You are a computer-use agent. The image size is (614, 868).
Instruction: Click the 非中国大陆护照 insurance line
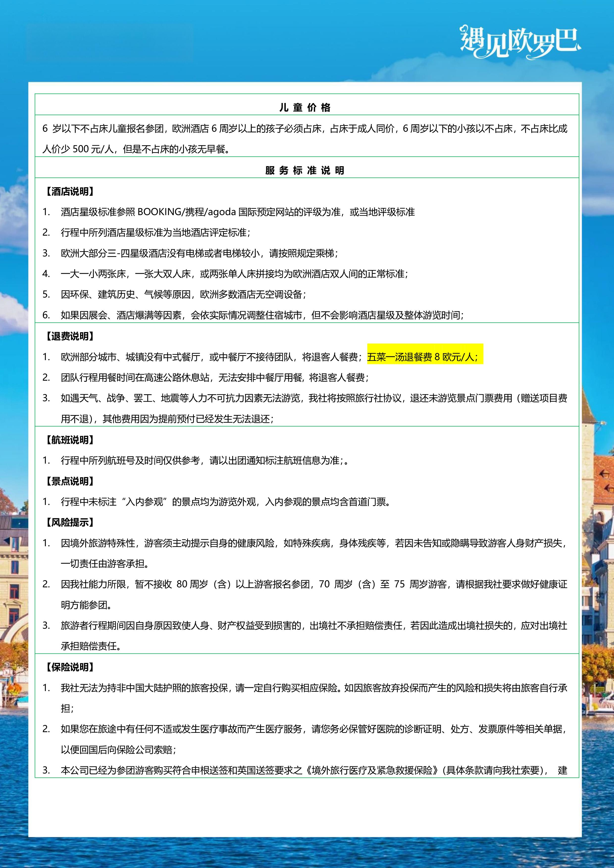click(314, 688)
